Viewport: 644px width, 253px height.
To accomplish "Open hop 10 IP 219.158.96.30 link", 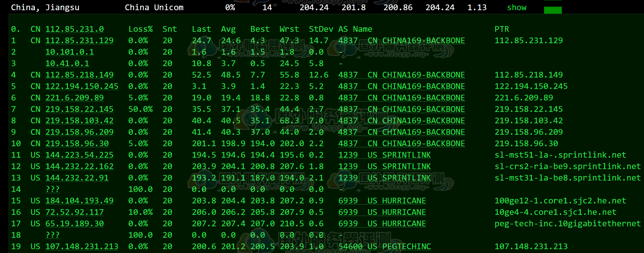I will tap(77, 143).
